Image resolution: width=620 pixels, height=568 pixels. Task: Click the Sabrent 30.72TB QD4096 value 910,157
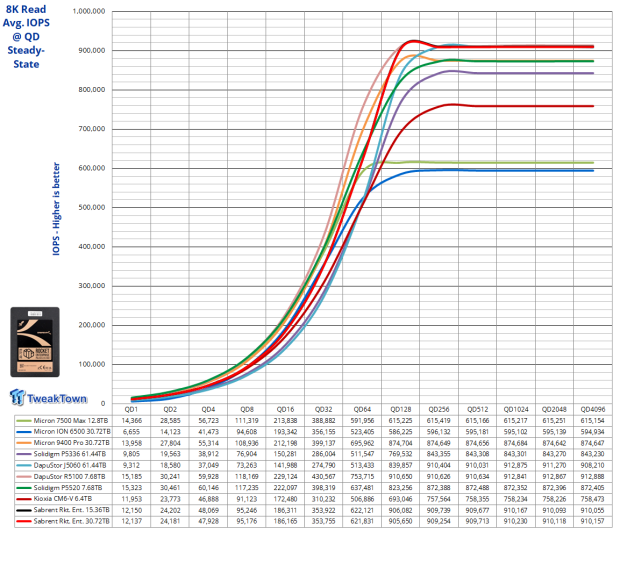(x=593, y=521)
